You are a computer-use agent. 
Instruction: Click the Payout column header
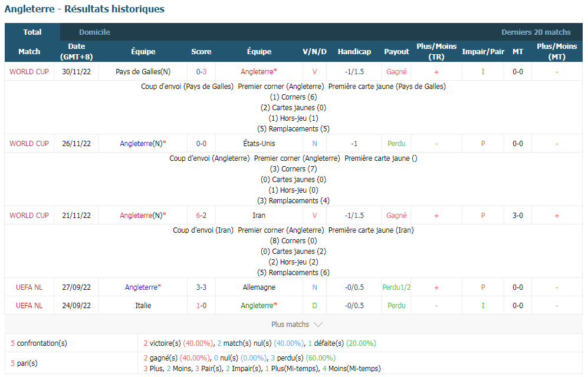pyautogui.click(x=396, y=52)
